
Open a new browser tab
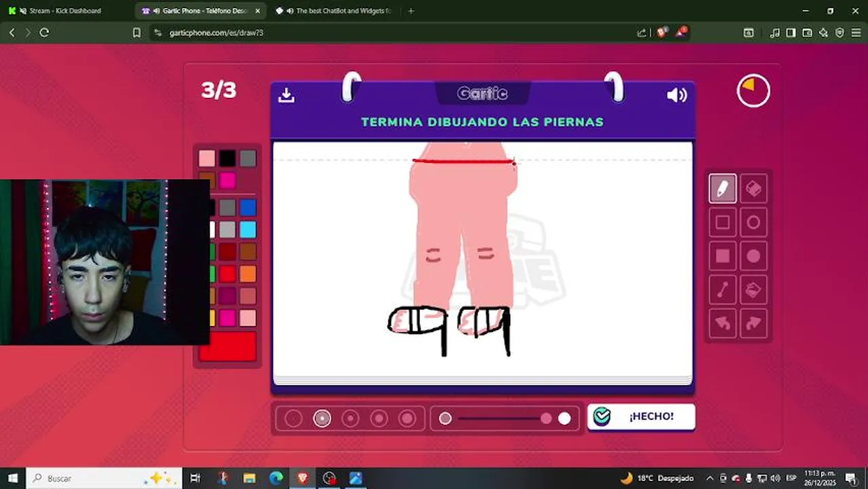(x=411, y=11)
